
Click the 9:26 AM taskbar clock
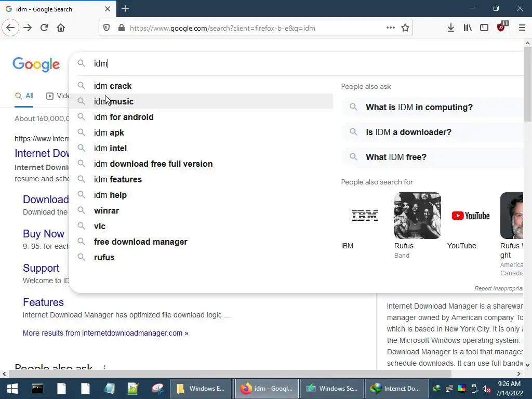(509, 389)
